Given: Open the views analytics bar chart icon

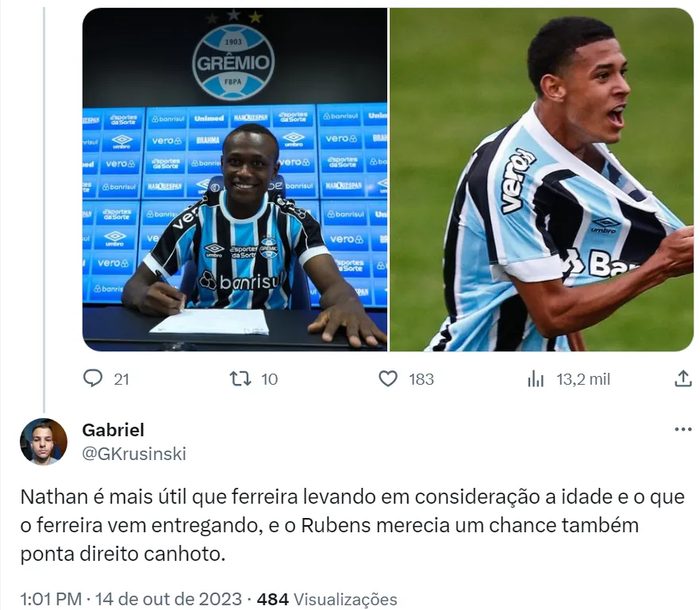Looking at the screenshot, I should (535, 379).
